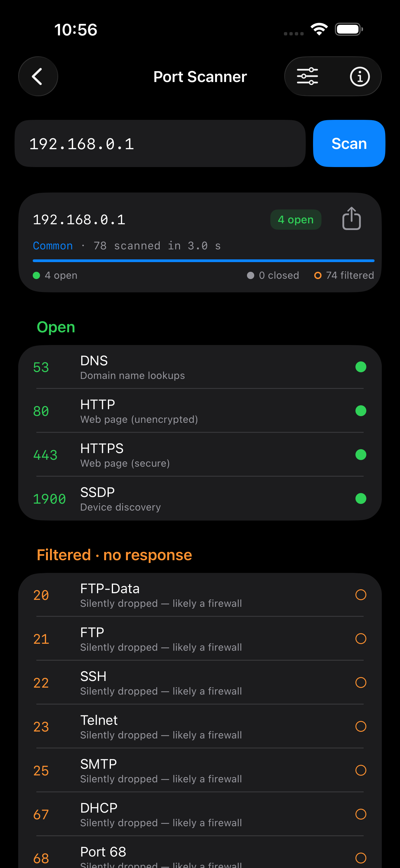Select the DHCP port 67 entry
This screenshot has width=400, height=868.
200,814
